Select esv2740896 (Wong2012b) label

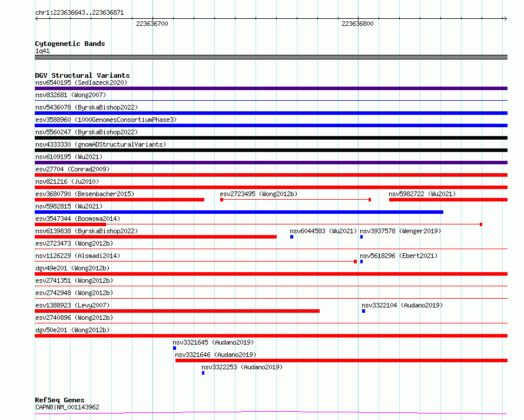(x=74, y=318)
